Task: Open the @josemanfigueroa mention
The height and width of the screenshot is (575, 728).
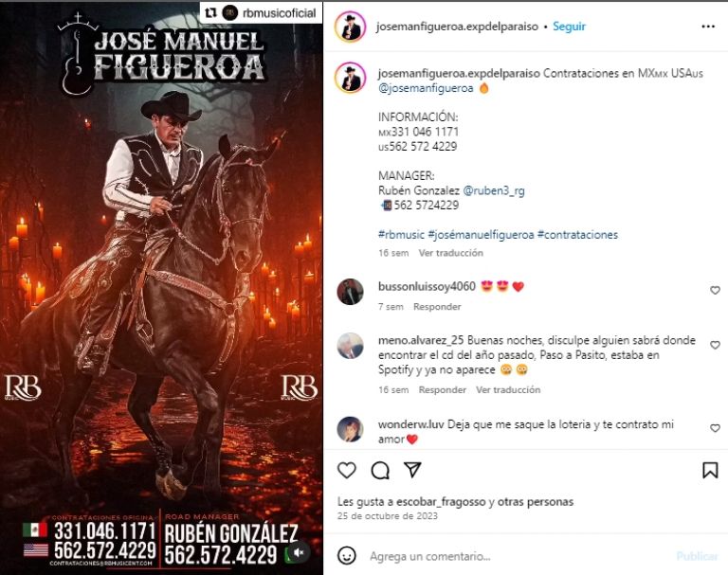Action: [x=426, y=88]
